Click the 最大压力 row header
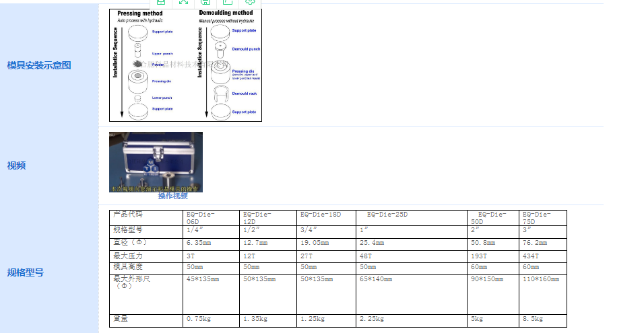The width and height of the screenshot is (644, 333). click(146, 256)
